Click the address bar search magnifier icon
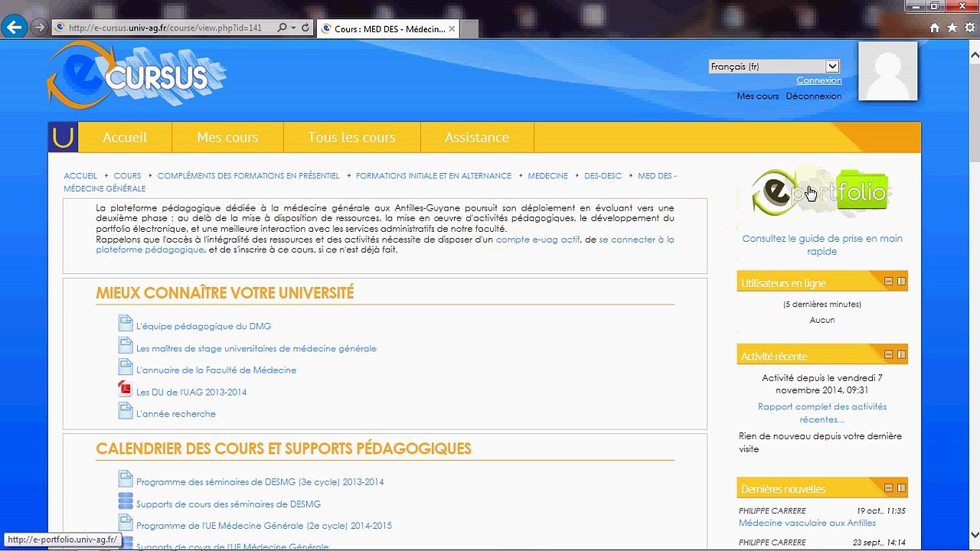 [x=282, y=28]
